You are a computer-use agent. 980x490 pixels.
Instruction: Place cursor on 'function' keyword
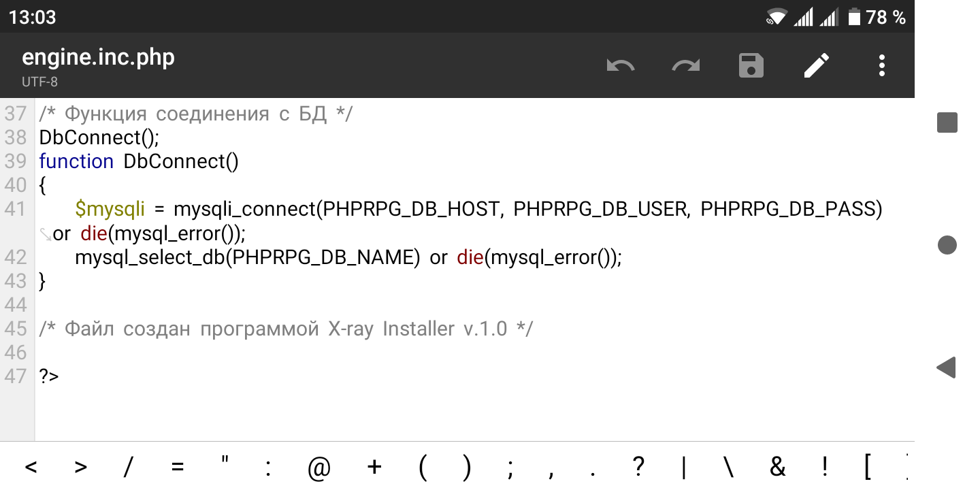click(76, 161)
